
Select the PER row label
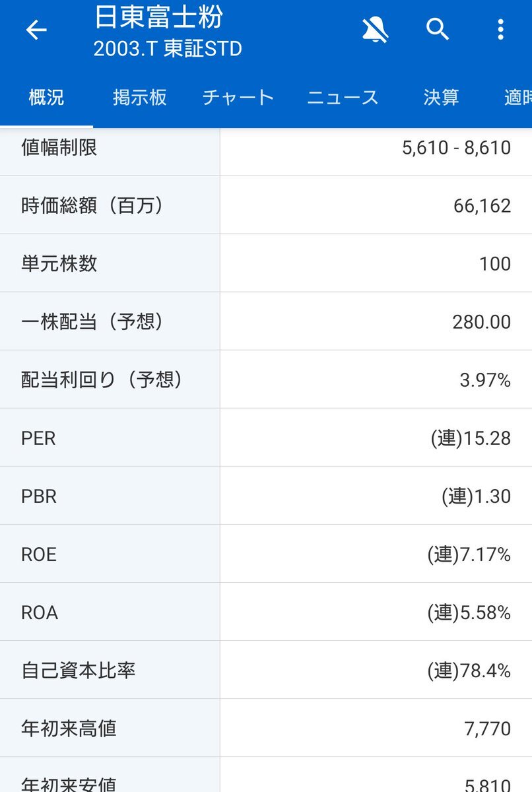38,438
